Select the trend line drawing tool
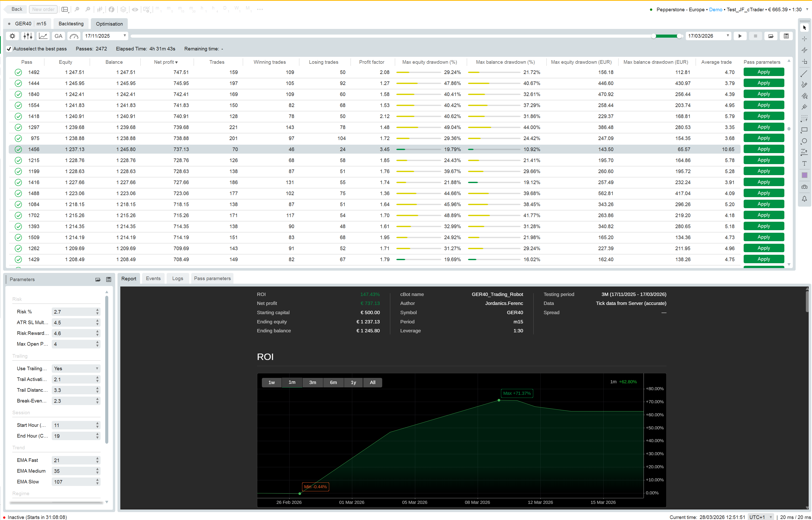This screenshot has height=520, width=812. point(804,73)
